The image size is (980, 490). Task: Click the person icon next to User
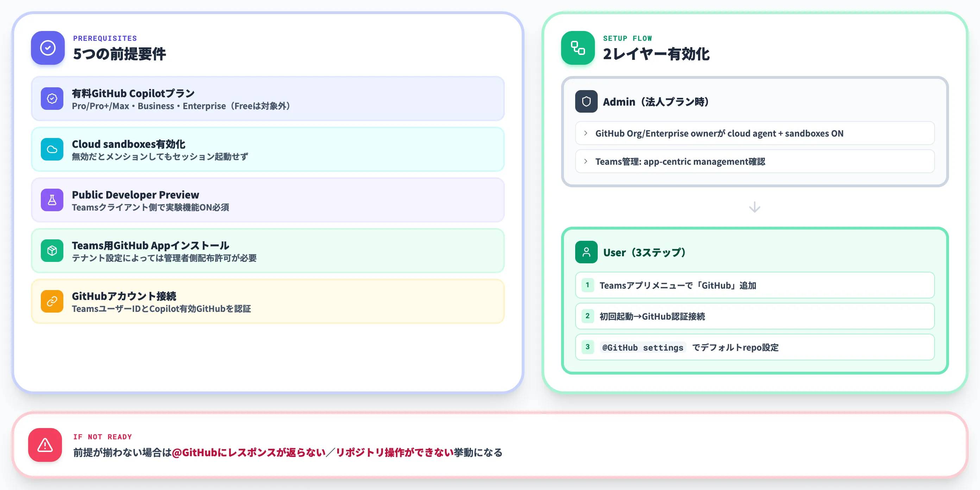point(586,252)
